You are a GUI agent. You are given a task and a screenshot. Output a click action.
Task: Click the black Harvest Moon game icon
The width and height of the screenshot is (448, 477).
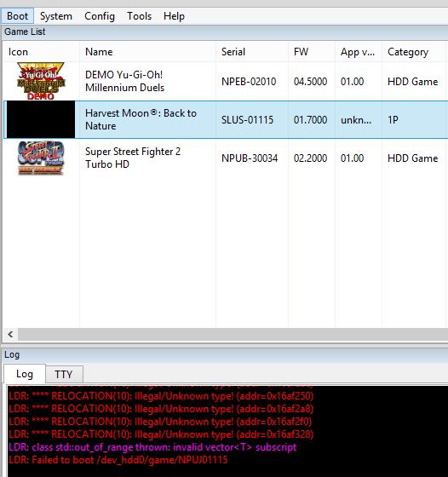(x=41, y=119)
